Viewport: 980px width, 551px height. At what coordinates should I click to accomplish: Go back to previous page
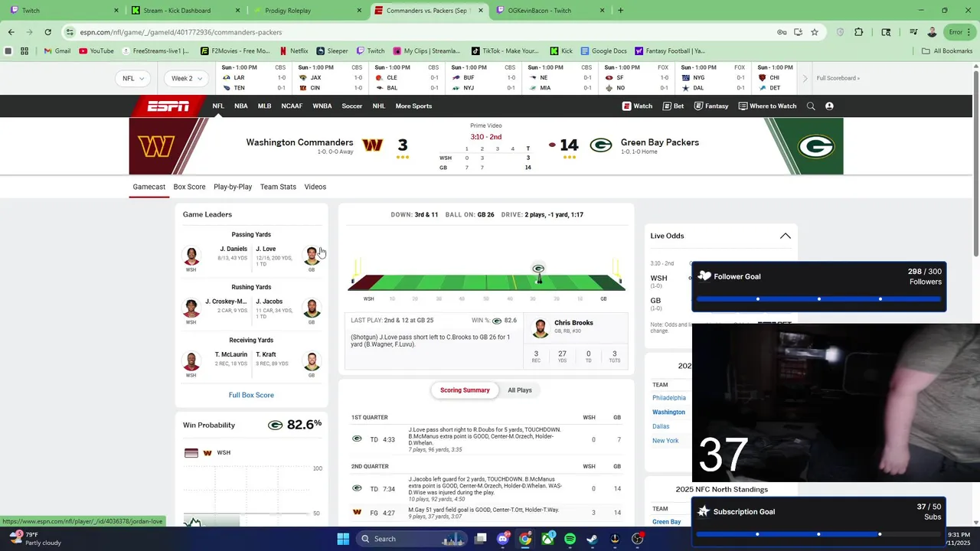tap(11, 32)
